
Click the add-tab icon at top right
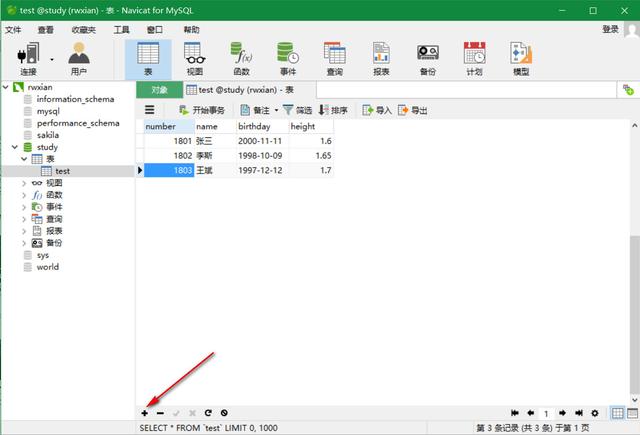628,90
